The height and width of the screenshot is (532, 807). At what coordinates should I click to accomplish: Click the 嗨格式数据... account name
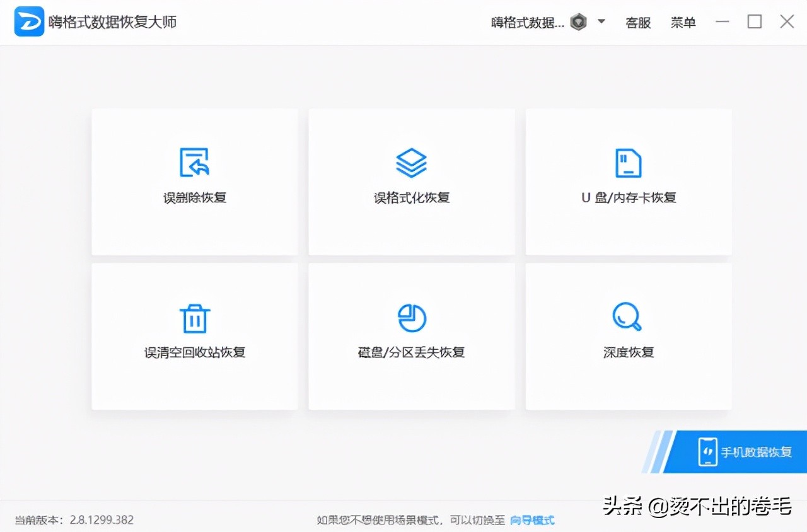click(x=528, y=23)
